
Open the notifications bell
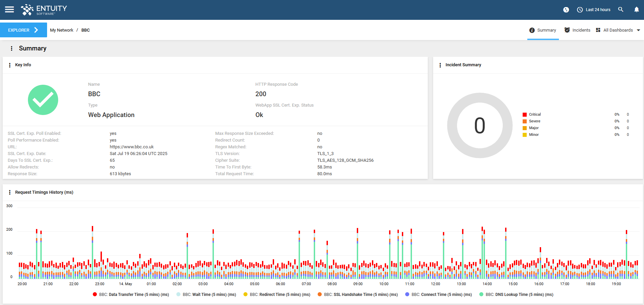tap(637, 9)
